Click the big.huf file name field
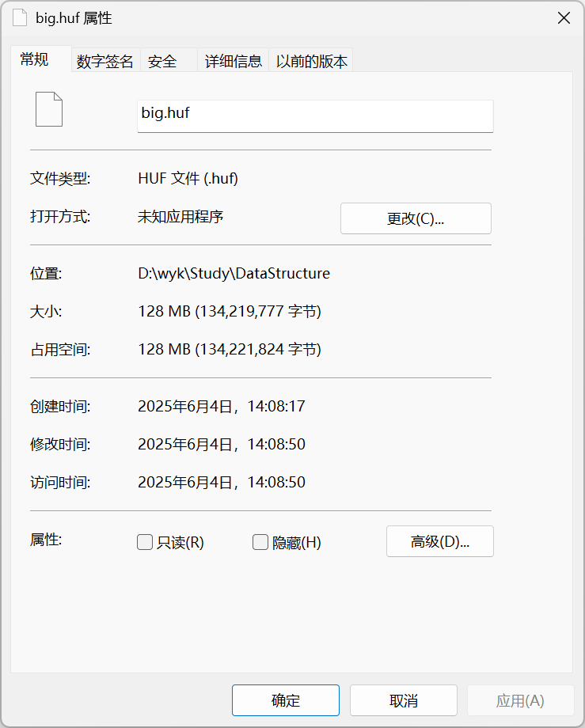This screenshot has width=585, height=728. coord(315,115)
